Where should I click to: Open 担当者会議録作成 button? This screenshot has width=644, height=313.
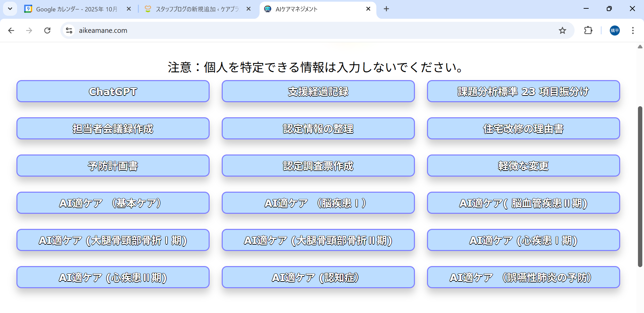[x=113, y=128]
